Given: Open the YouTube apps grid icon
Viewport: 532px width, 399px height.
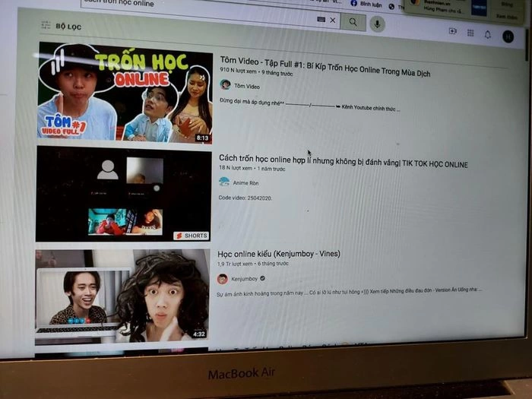Looking at the screenshot, I should (470, 33).
